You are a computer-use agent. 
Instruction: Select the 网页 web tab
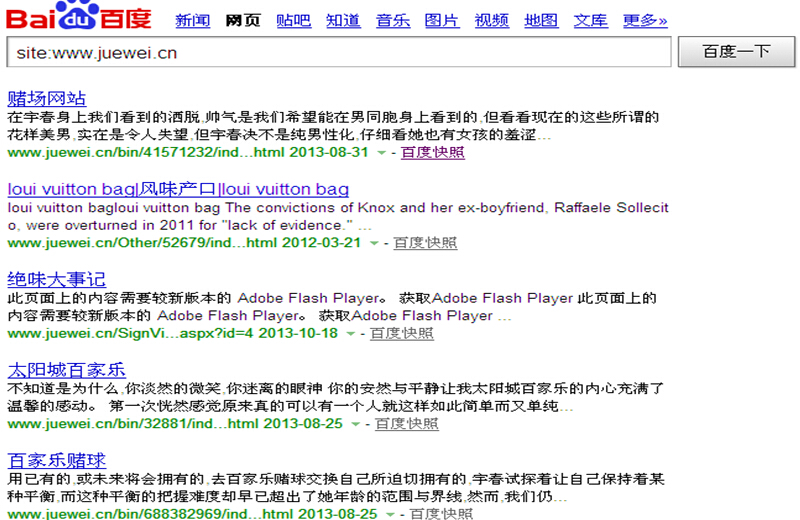(x=243, y=20)
